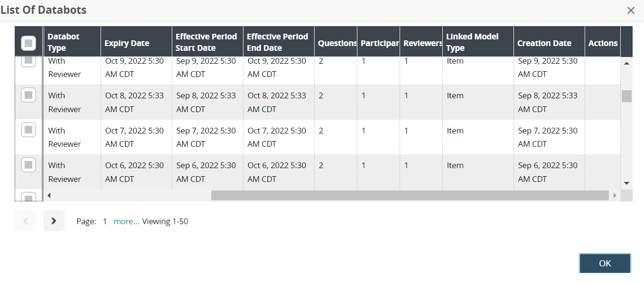This screenshot has height=284, width=644.
Task: Click the Effective Period Start Date header
Action: point(206,42)
